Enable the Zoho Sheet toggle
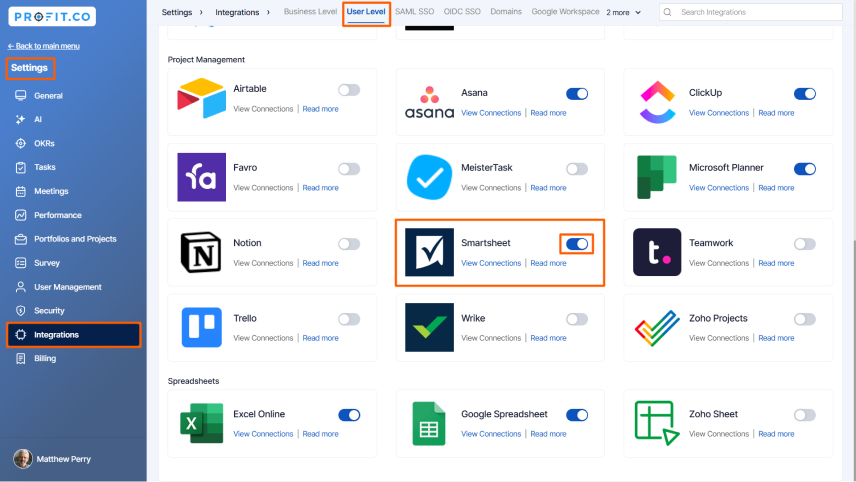 point(805,415)
